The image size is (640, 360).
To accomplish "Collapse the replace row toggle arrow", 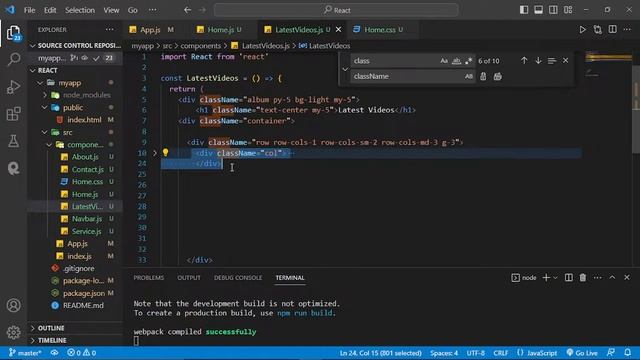I will pos(345,69).
